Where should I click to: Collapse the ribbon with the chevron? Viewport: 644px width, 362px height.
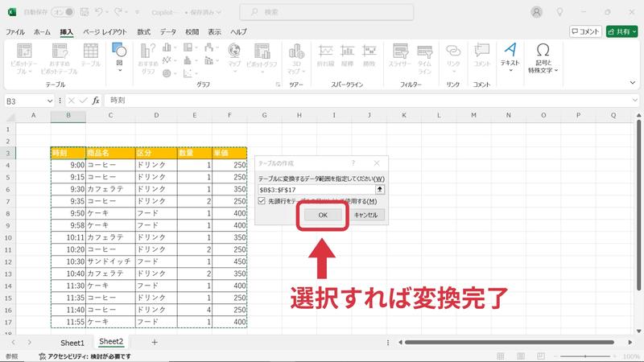tap(633, 83)
